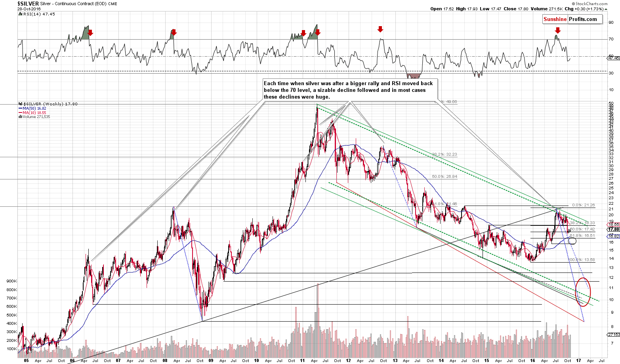Click the year label 13 on time axis

pyautogui.click(x=395, y=360)
